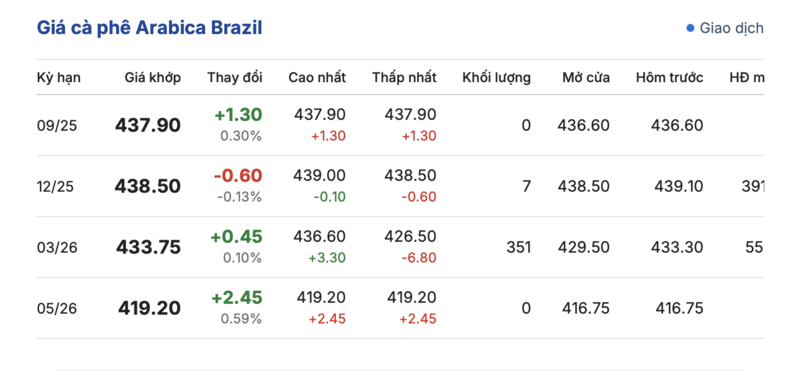Image resolution: width=800 pixels, height=371 pixels.
Task: Select the Cao nhất column header
Action: point(317,78)
